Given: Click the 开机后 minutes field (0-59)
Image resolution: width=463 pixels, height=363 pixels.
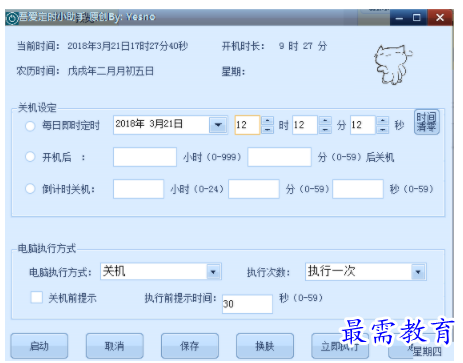Looking at the screenshot, I should 279,157.
